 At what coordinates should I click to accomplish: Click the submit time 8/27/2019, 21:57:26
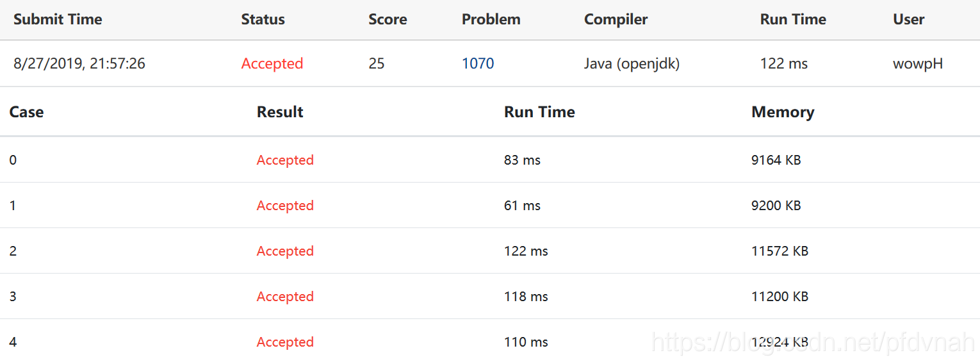[x=79, y=63]
